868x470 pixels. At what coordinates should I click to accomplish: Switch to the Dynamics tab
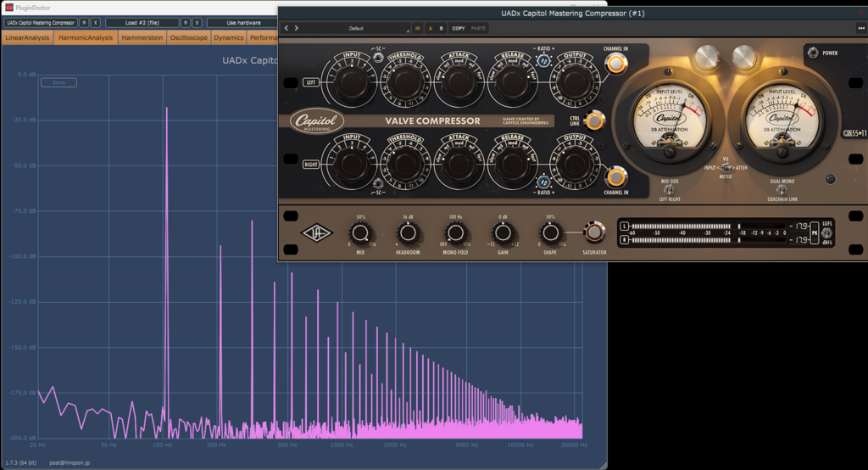[x=229, y=37]
